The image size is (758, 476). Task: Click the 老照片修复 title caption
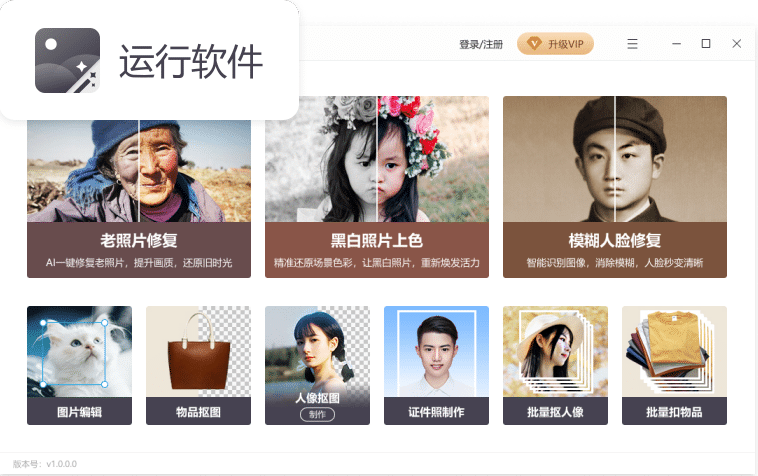(x=139, y=240)
